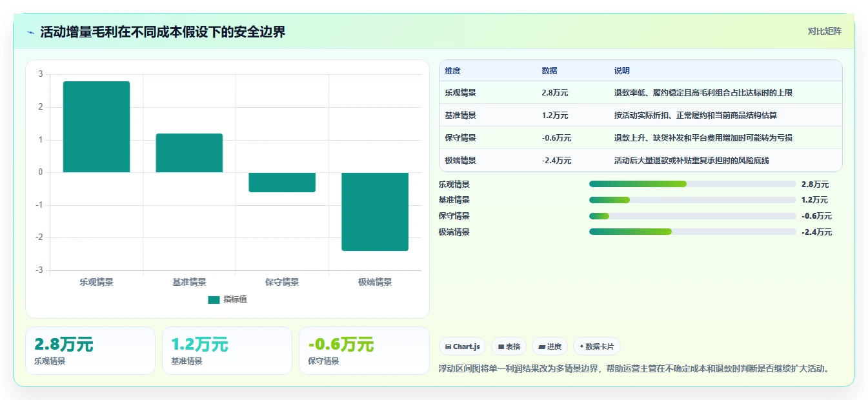
Task: Click the 维度 column header
Action: click(453, 71)
